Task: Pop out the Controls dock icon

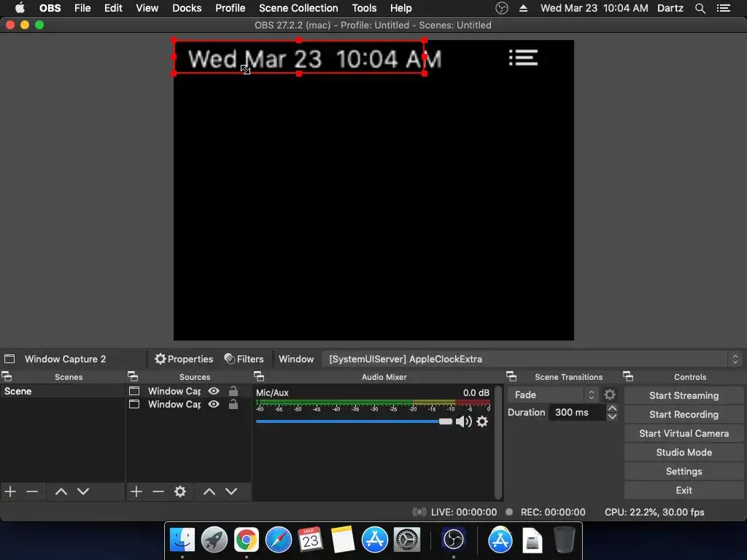Action: pyautogui.click(x=628, y=377)
